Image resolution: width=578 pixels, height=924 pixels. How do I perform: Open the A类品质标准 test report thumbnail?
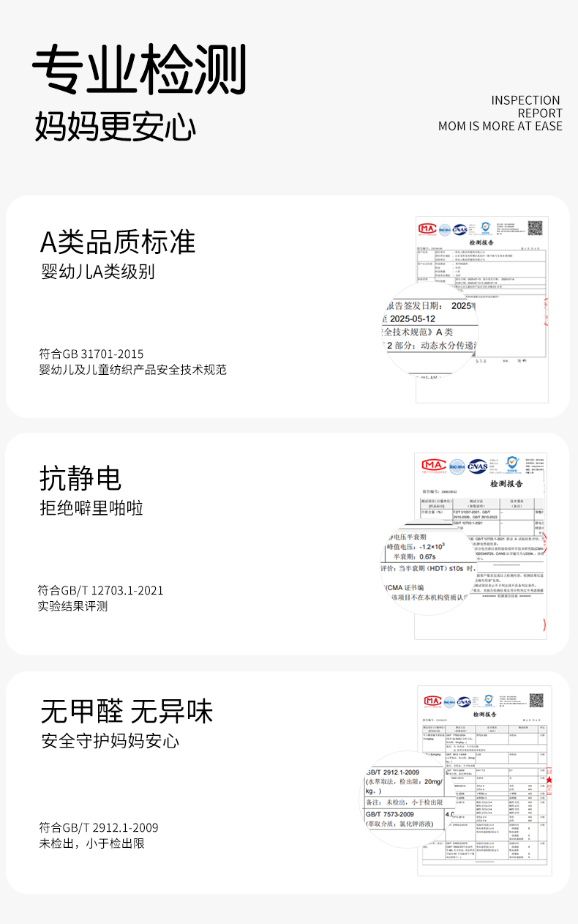tap(481, 309)
